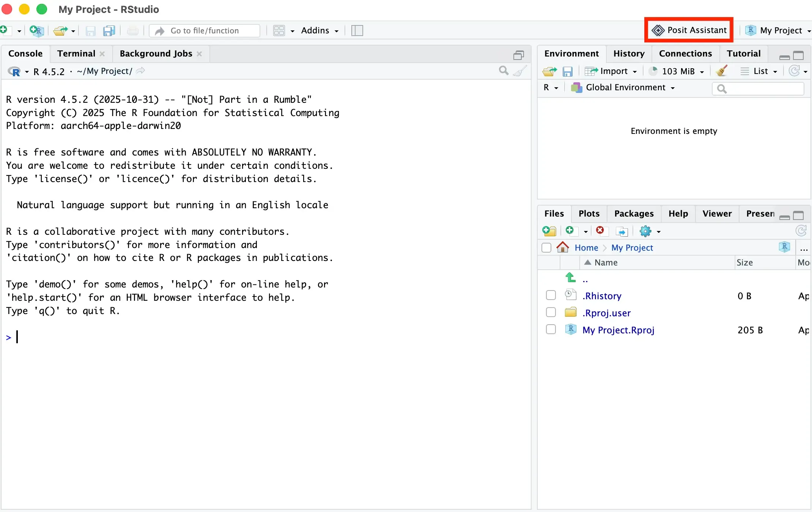Open the .Rhistory file link
Screen dimensions: 812x512
pos(602,296)
